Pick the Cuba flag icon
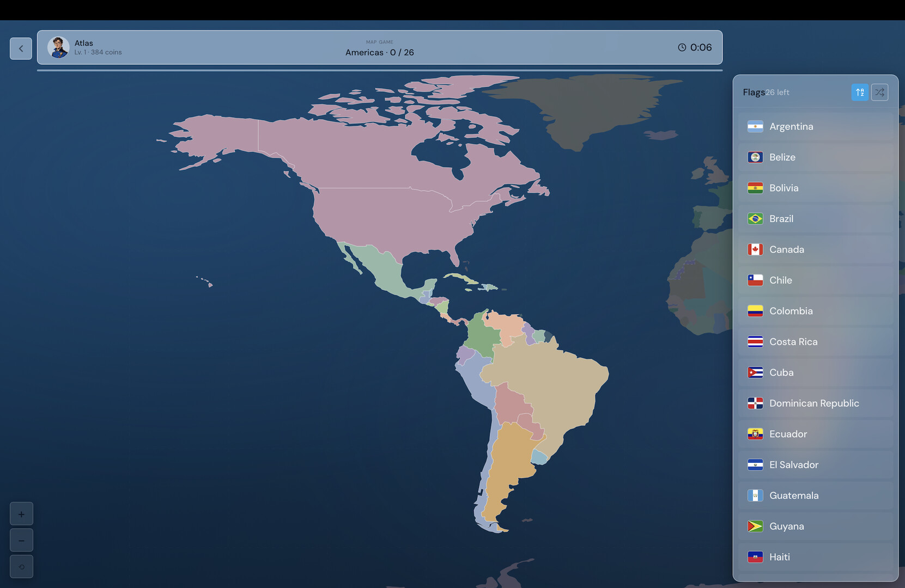 tap(755, 372)
